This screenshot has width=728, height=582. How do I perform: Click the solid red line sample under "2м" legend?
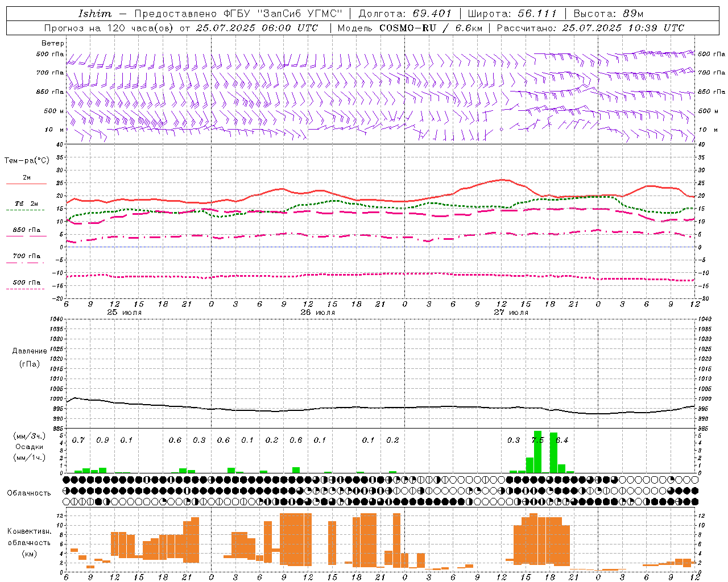tap(26, 184)
